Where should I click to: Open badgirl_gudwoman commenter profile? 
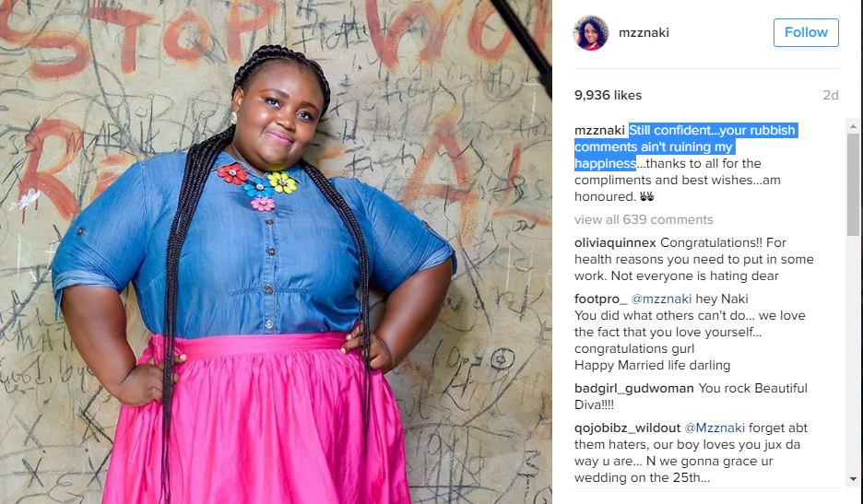tap(634, 388)
